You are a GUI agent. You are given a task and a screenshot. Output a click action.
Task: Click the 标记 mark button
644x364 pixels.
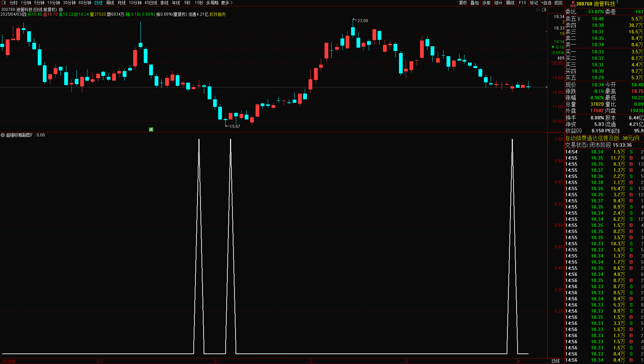534,3
